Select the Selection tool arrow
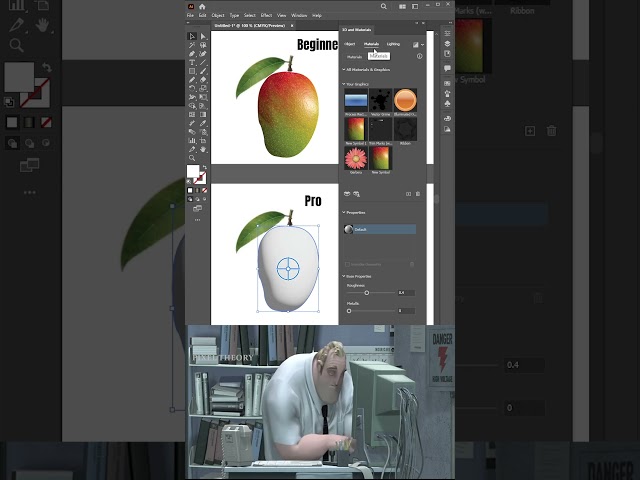Viewport: 640px width, 480px height. pos(192,36)
